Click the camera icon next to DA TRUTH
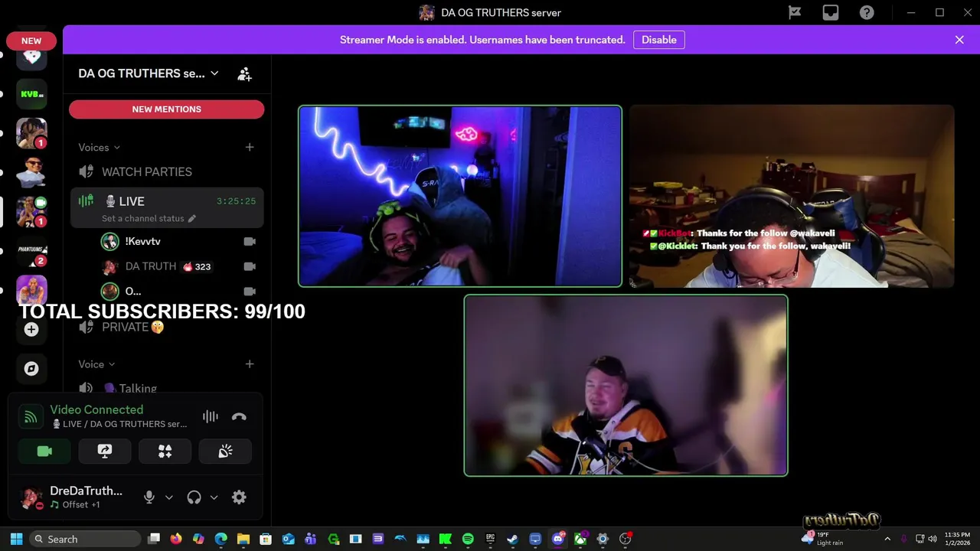The image size is (980, 551). point(250,266)
